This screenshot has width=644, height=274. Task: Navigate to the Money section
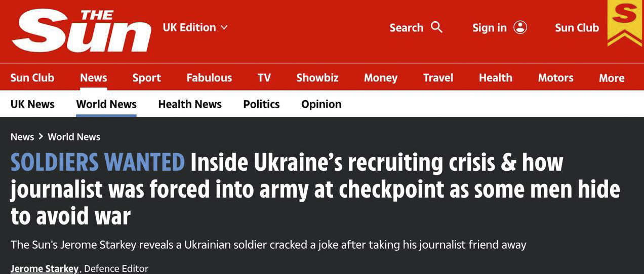tap(380, 78)
